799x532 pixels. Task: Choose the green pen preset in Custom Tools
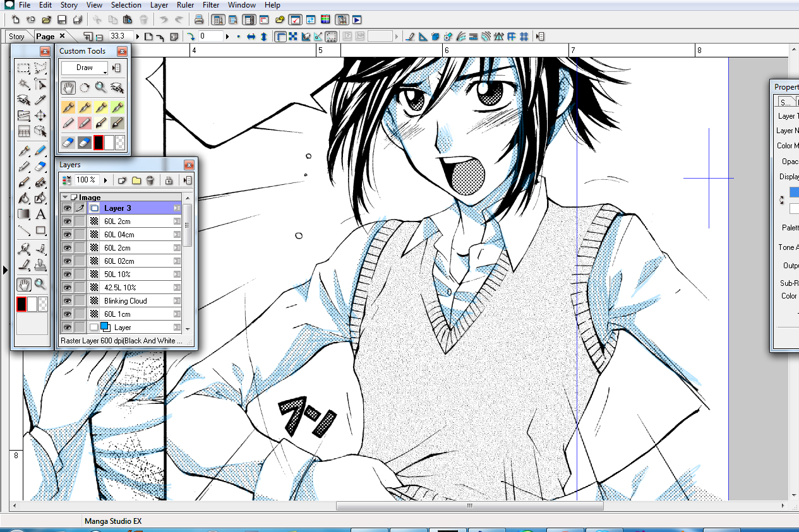[x=117, y=107]
